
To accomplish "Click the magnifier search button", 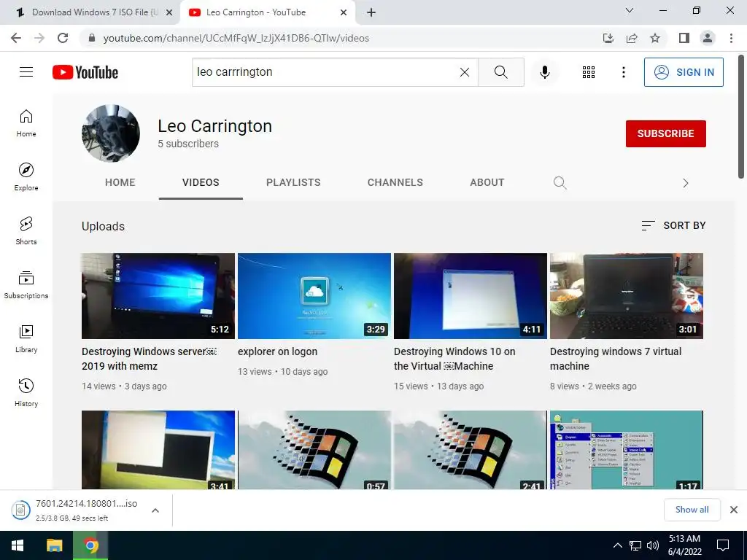I will [x=500, y=72].
